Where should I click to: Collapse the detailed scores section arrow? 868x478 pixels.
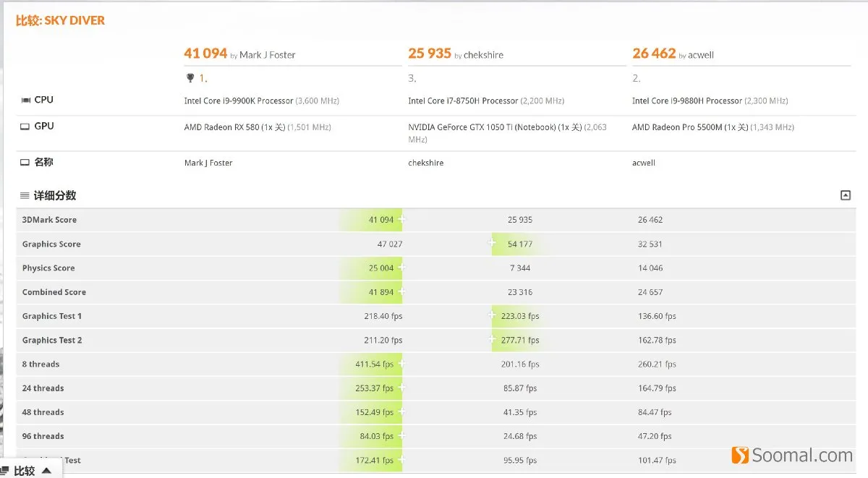point(846,195)
